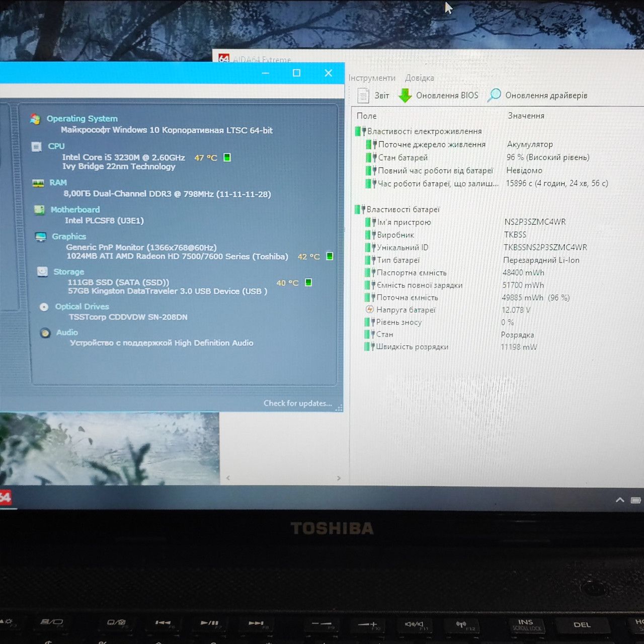Click the Storage drive icon in Speccy
Image resolution: width=644 pixels, height=644 pixels.
point(43,272)
